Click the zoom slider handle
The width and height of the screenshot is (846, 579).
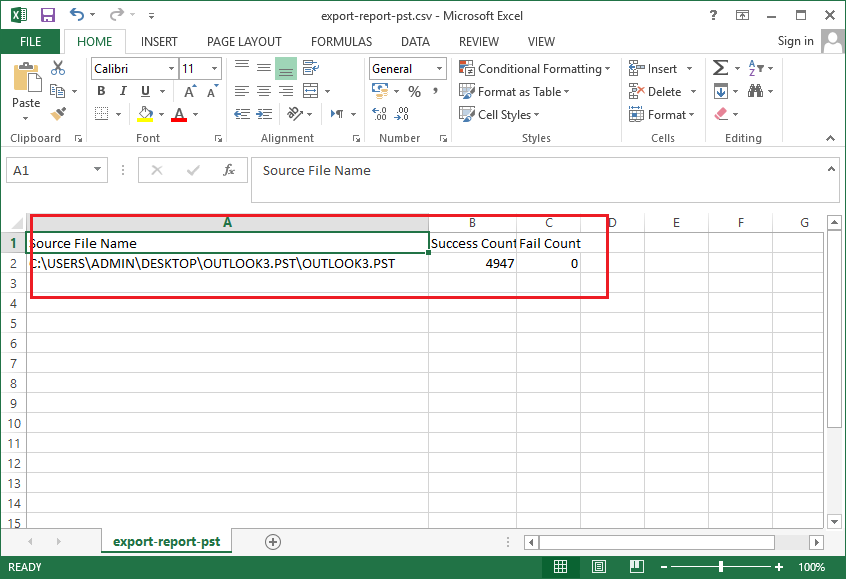(x=721, y=567)
